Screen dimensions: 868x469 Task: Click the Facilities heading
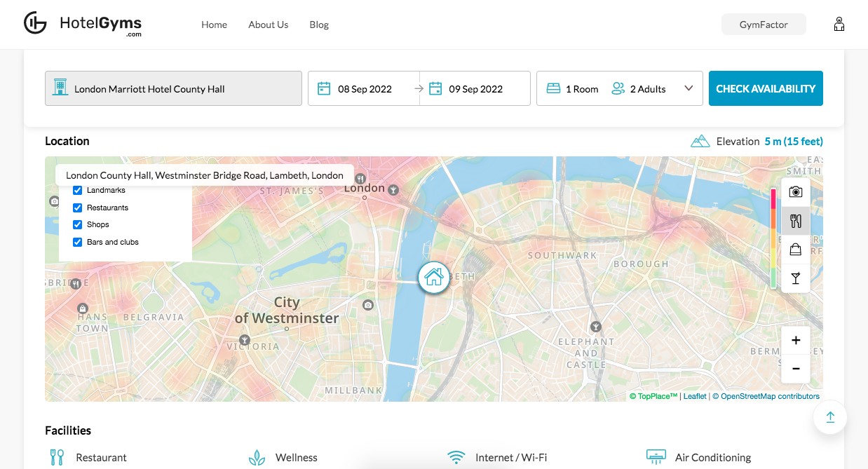[68, 430]
